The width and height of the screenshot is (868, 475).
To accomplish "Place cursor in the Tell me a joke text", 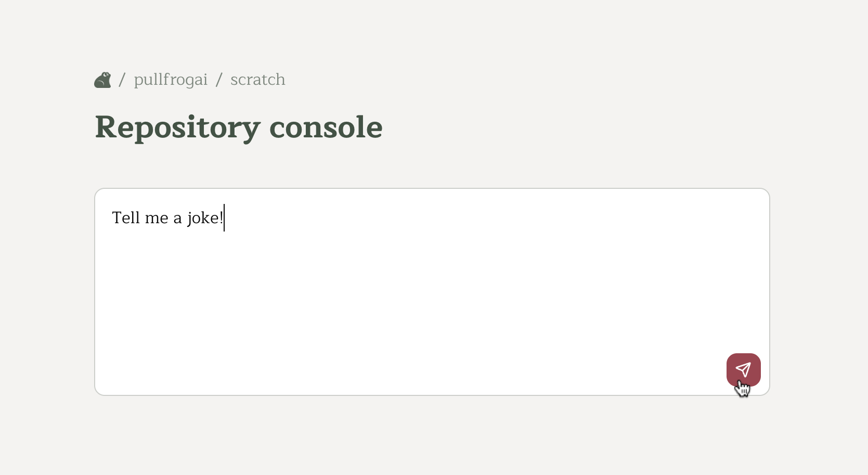I will pos(166,218).
